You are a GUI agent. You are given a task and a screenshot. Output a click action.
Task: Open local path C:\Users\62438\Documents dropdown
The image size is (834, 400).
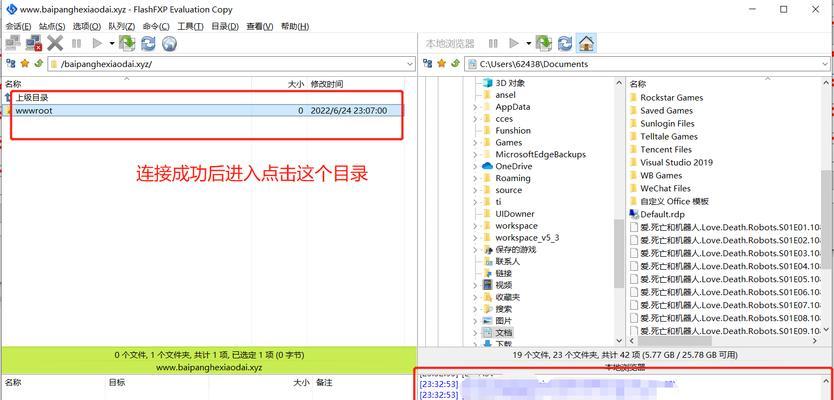(825, 64)
